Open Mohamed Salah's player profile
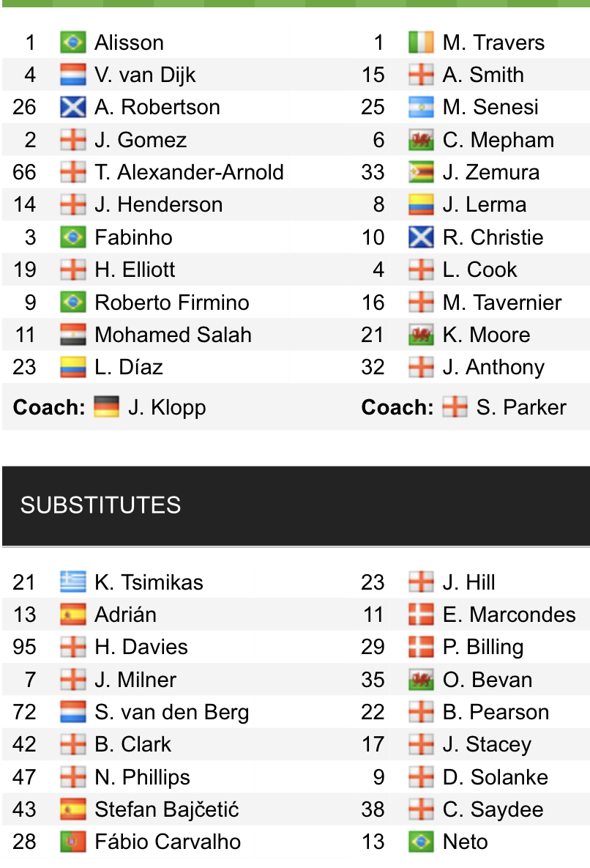The image size is (590, 868). pyautogui.click(x=173, y=335)
